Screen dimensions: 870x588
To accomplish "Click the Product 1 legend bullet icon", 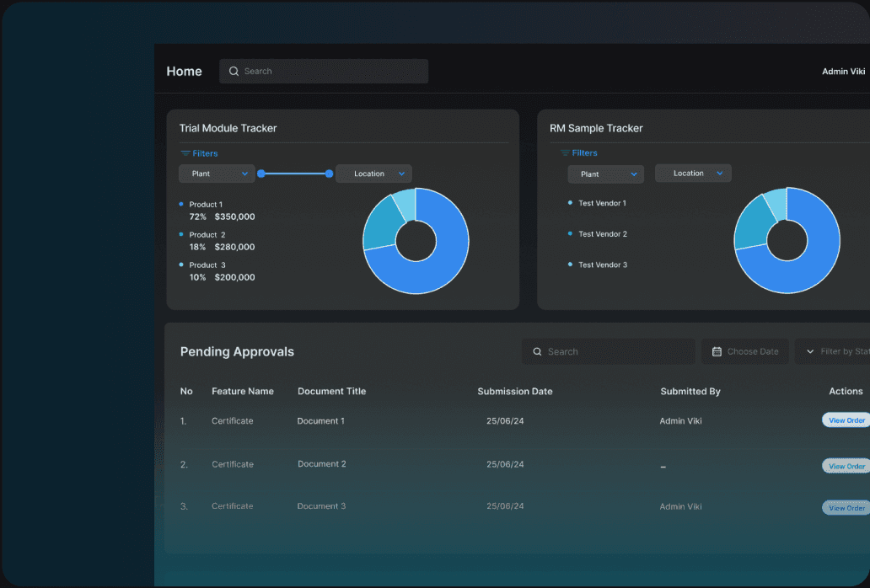I will tap(182, 204).
